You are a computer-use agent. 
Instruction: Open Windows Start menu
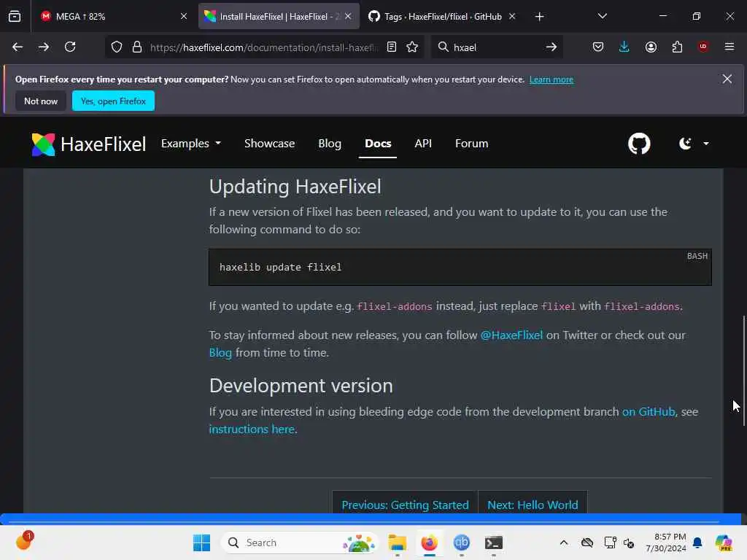201,542
